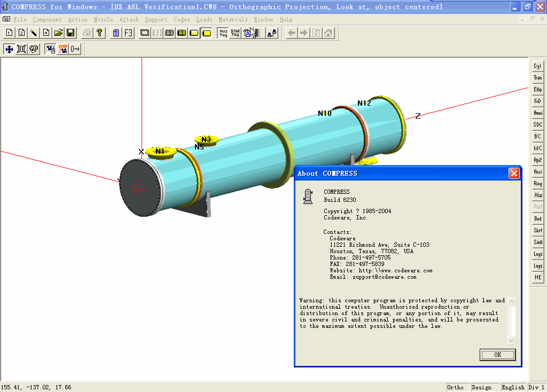Screen dimensions: 547x392
Task: Add a cylinder with the Cyl button
Action: (537, 66)
